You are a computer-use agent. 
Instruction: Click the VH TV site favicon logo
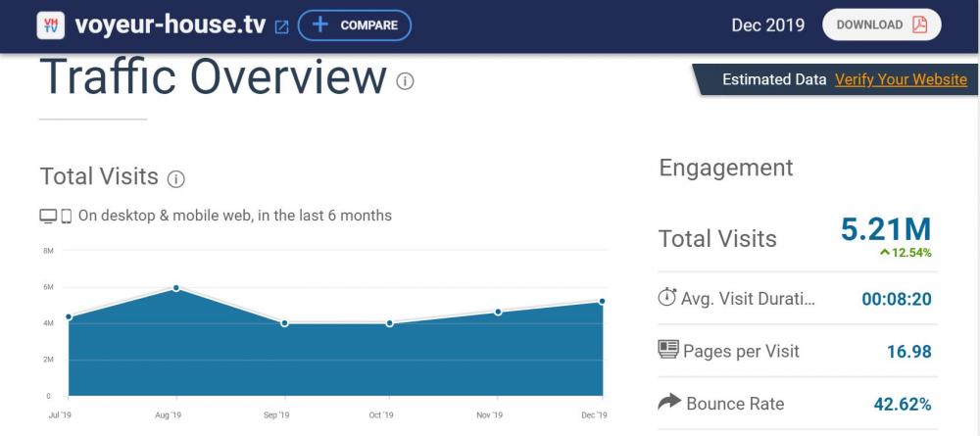(x=51, y=25)
